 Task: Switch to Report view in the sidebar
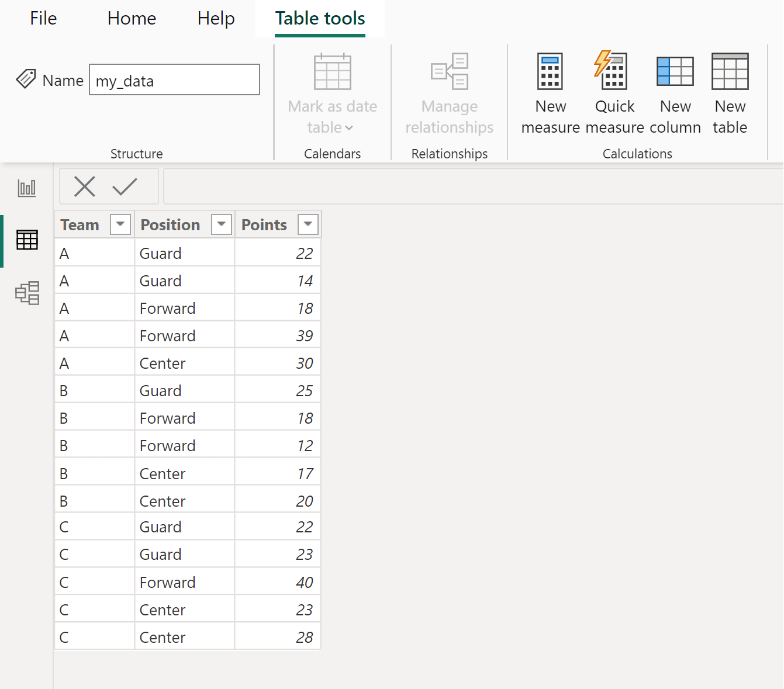click(x=27, y=188)
